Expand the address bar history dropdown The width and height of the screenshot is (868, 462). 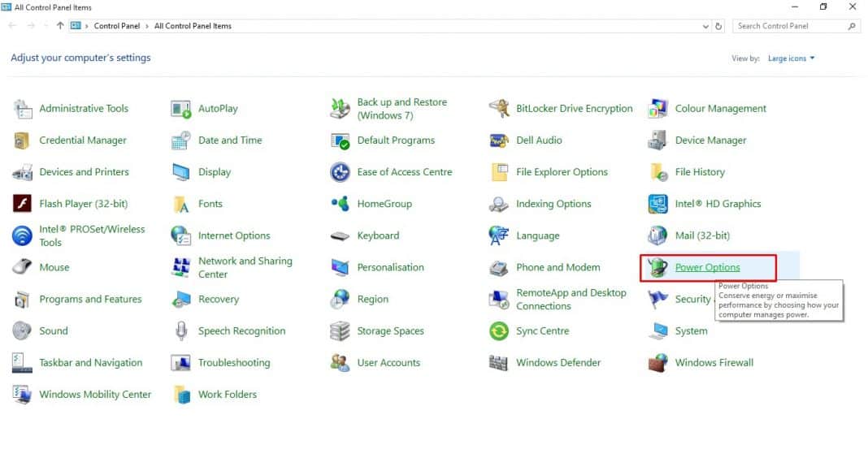click(x=705, y=26)
